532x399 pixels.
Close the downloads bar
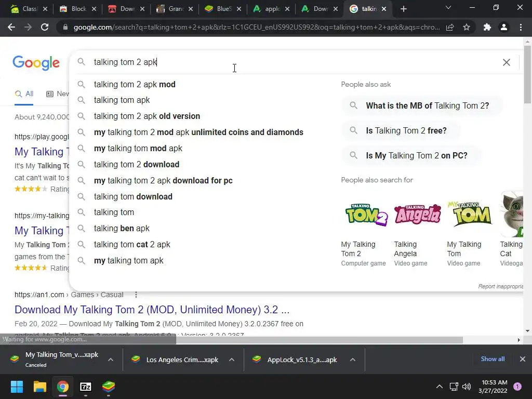[x=523, y=359]
